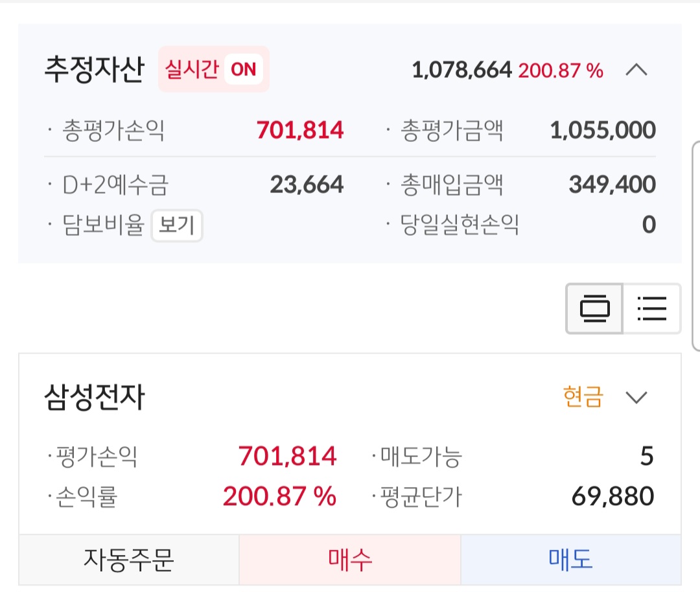Select the 총평가금액 value 1,055,000
This screenshot has width=700, height=592.
(x=602, y=131)
